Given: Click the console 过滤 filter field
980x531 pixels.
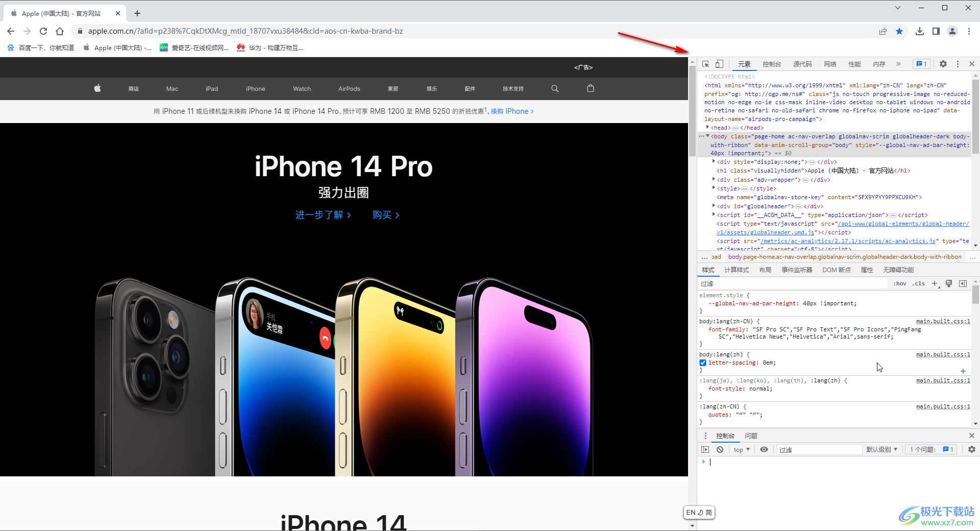Looking at the screenshot, I should pyautogui.click(x=819, y=449).
